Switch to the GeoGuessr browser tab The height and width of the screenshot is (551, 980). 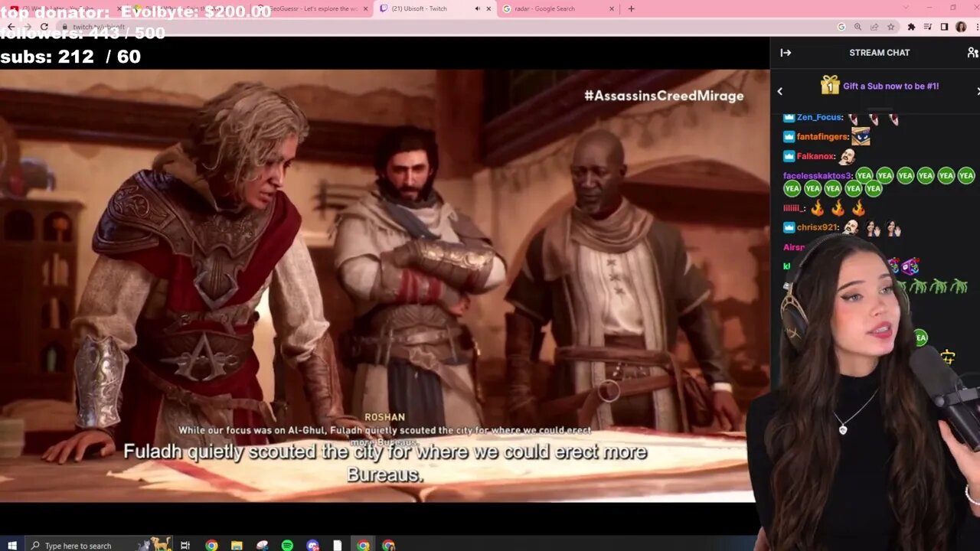tap(314, 8)
